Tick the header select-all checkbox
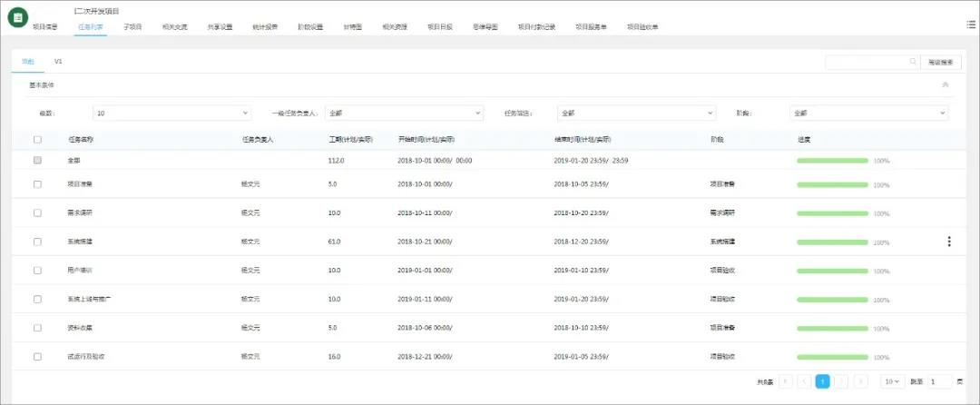 click(37, 139)
